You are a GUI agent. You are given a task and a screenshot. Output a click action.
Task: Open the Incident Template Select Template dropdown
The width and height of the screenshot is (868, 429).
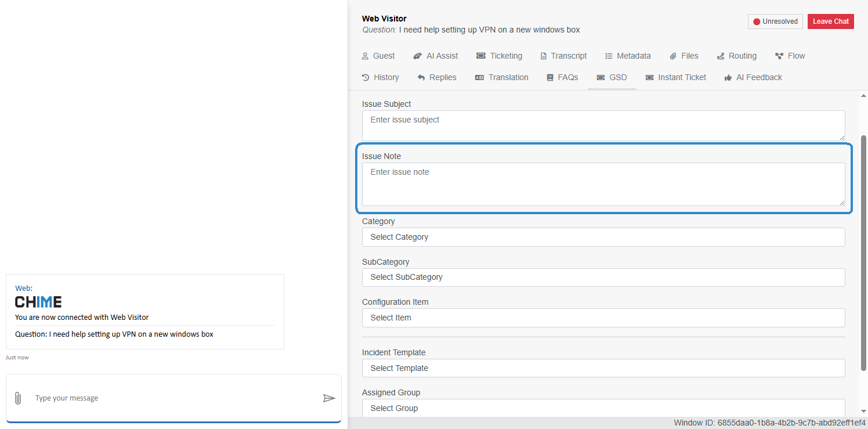[x=603, y=368]
